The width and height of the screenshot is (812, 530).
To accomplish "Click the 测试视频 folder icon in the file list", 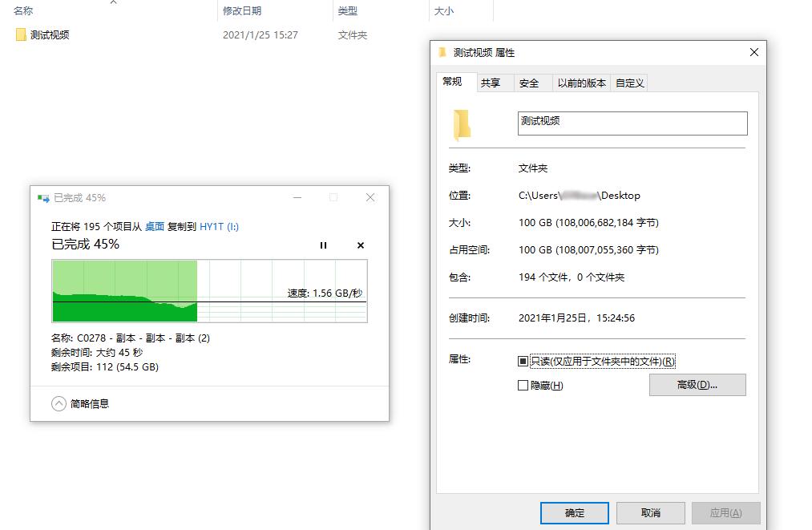I will [20, 35].
